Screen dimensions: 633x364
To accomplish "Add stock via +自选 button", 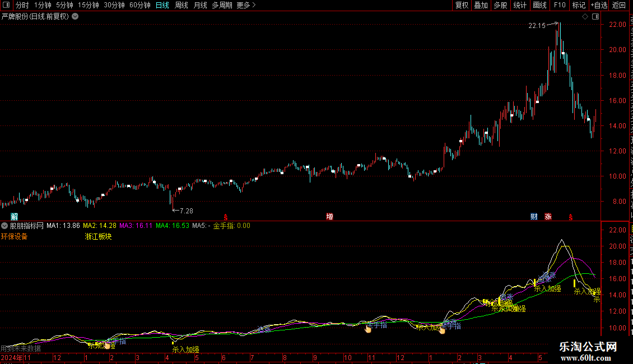I will pos(599,5).
